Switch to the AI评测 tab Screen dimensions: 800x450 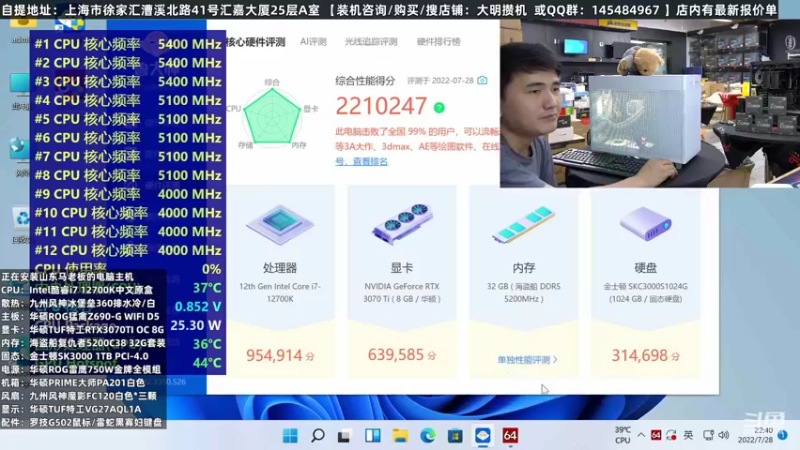[x=313, y=42]
